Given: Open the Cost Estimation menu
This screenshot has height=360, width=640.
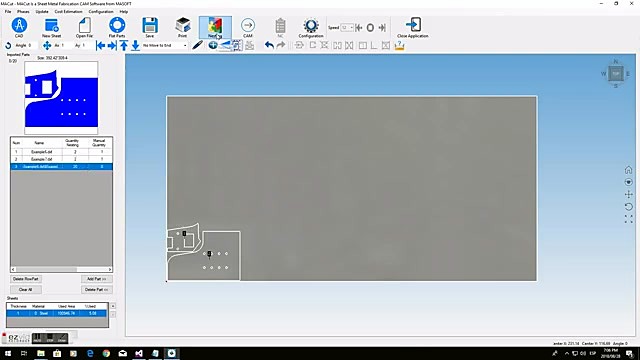Looking at the screenshot, I should pos(69,12).
